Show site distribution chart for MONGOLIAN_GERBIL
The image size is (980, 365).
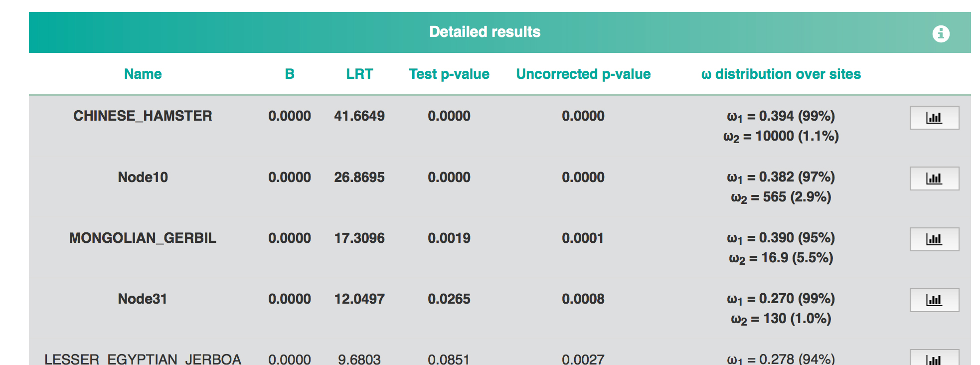[x=934, y=239]
